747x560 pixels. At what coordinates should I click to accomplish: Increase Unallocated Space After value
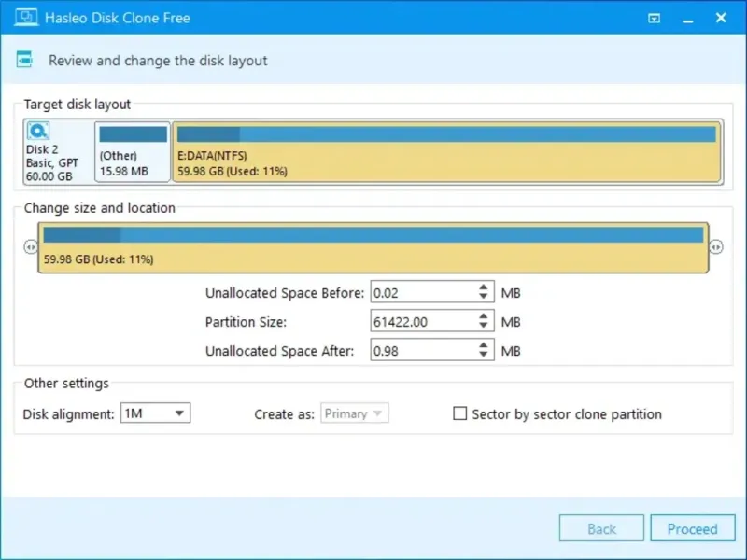[x=484, y=345]
